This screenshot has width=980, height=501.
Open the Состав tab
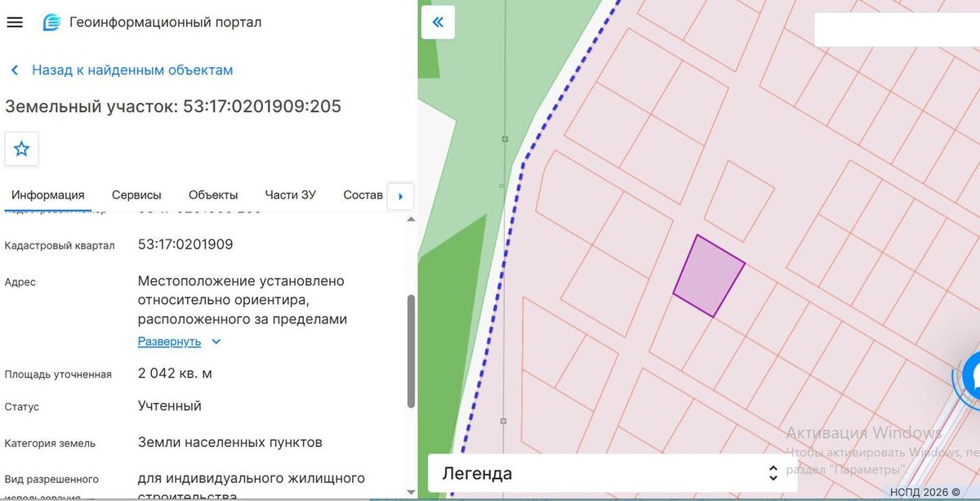point(363,195)
